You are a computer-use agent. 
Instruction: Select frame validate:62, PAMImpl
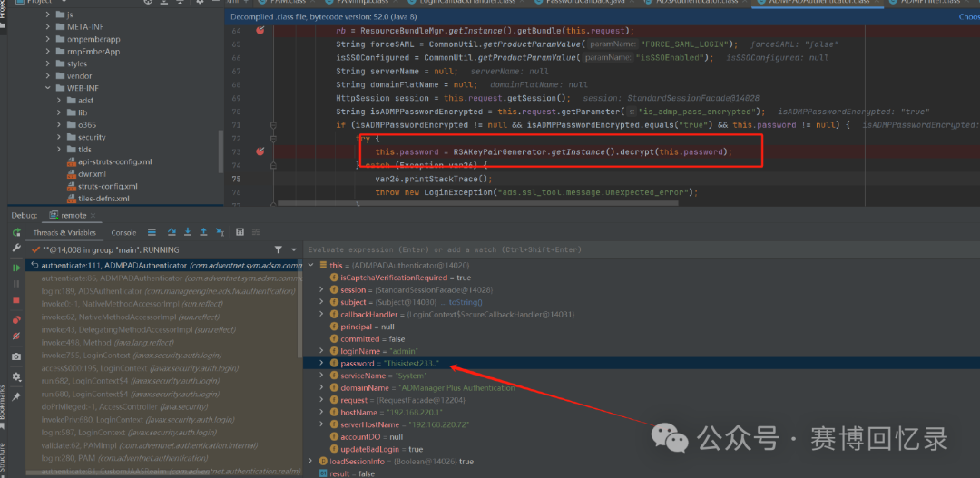(x=162, y=445)
